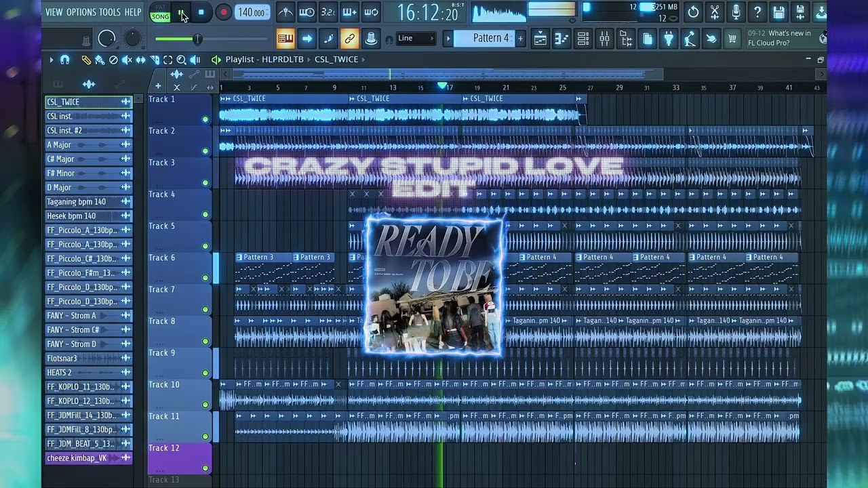Open the tempo tapper icon
The image size is (868, 488).
pyautogui.click(x=690, y=39)
